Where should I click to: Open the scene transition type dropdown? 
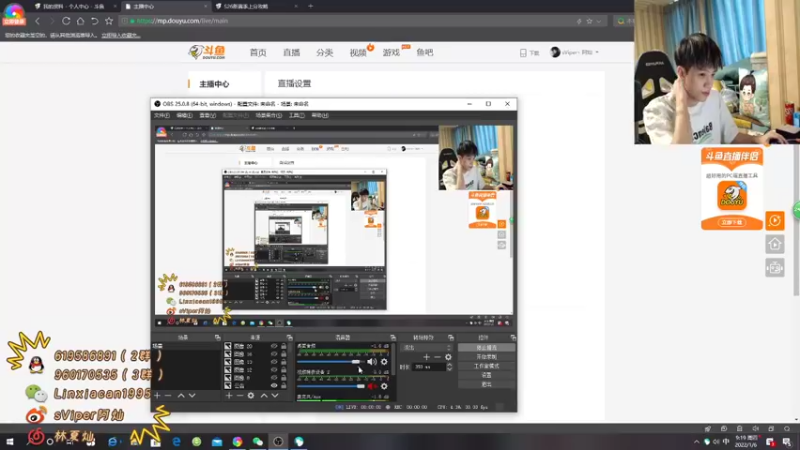coord(427,347)
